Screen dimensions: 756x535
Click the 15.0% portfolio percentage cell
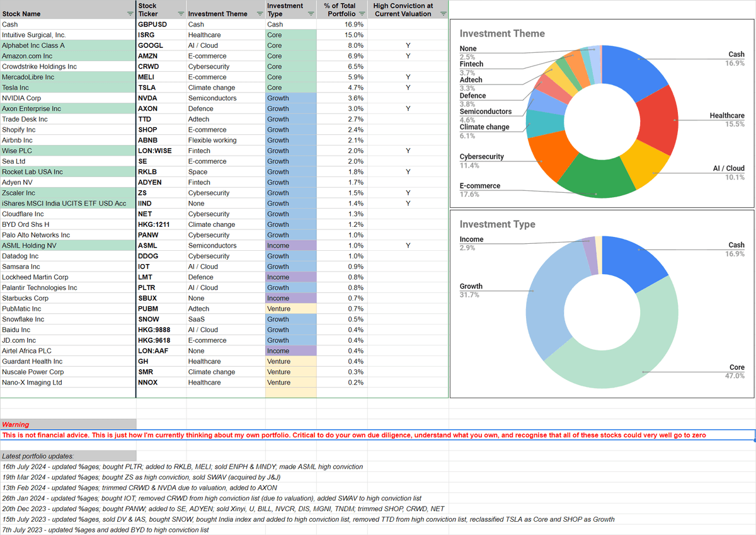pyautogui.click(x=341, y=35)
